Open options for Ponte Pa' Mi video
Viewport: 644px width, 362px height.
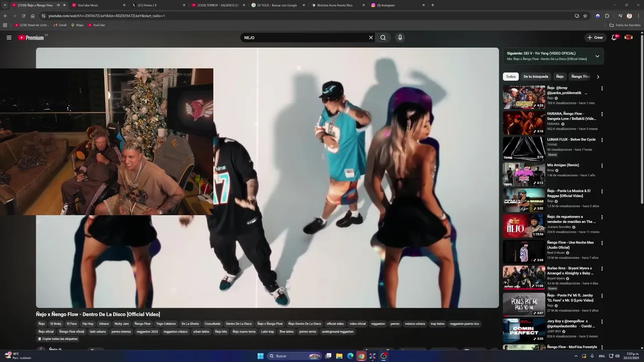[x=602, y=296]
